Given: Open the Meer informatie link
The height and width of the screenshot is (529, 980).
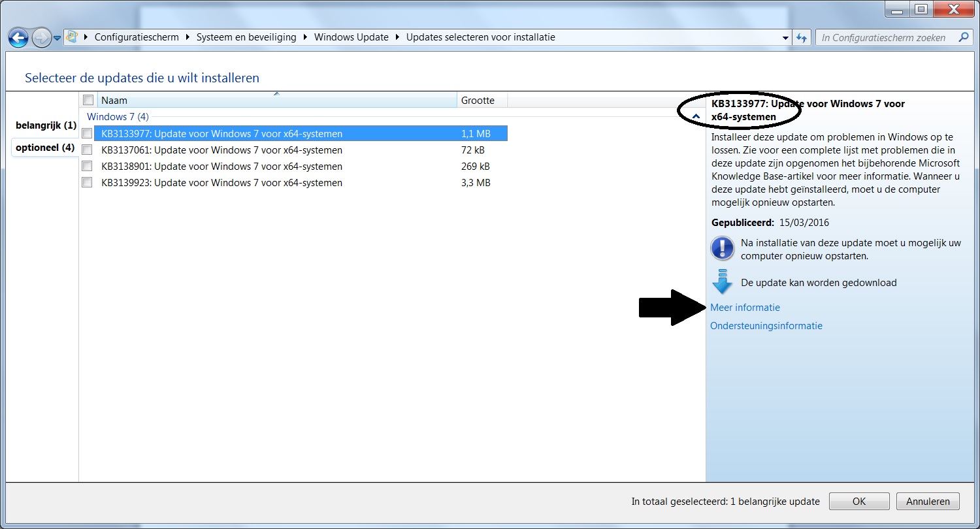Looking at the screenshot, I should (745, 307).
